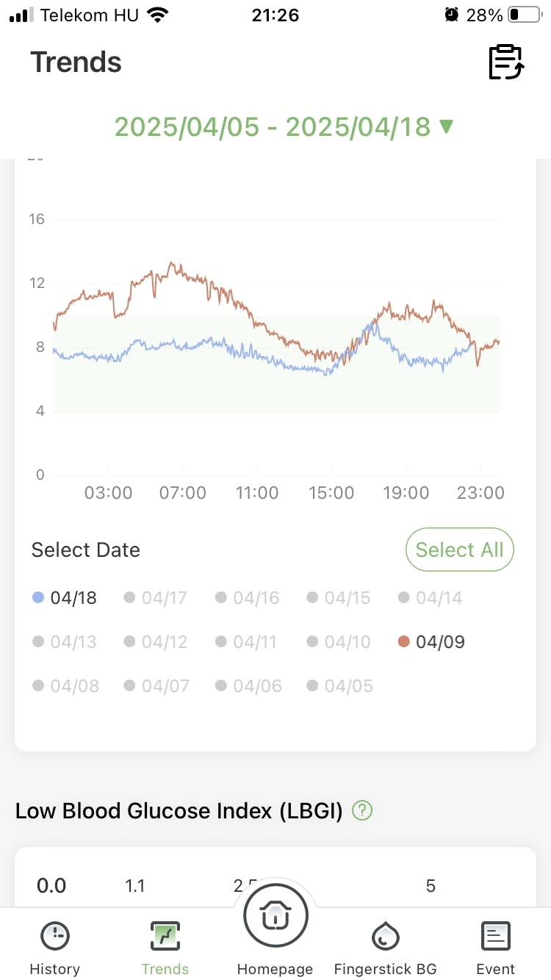Open the 2025/04/05 - 2025/04/18 range picker

[x=272, y=127]
